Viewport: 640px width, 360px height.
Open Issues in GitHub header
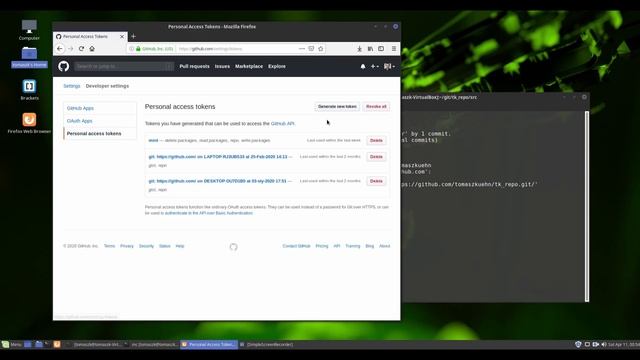pyautogui.click(x=222, y=66)
